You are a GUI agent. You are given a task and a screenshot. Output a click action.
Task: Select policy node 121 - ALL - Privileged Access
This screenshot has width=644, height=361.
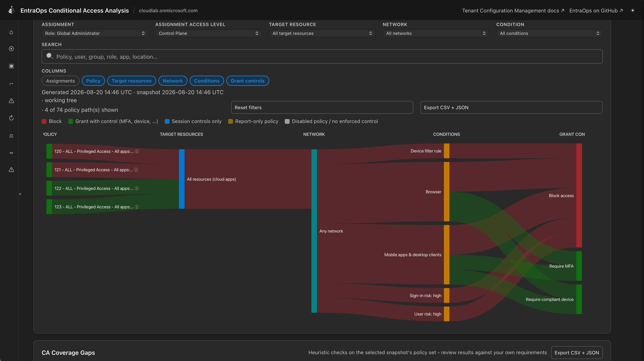point(49,170)
